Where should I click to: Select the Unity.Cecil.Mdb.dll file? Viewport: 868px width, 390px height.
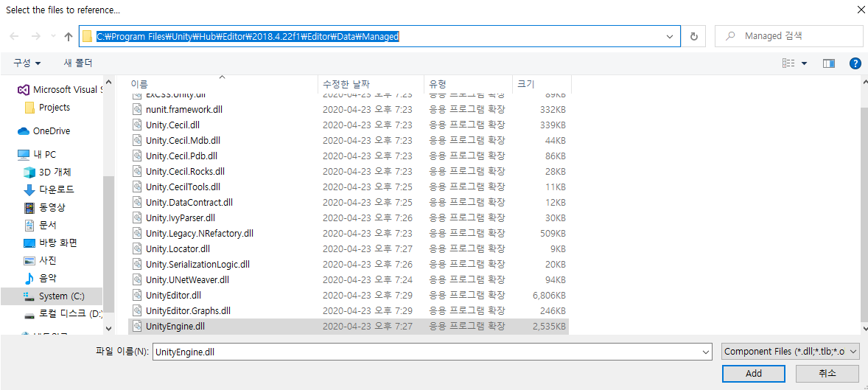coord(349,141)
